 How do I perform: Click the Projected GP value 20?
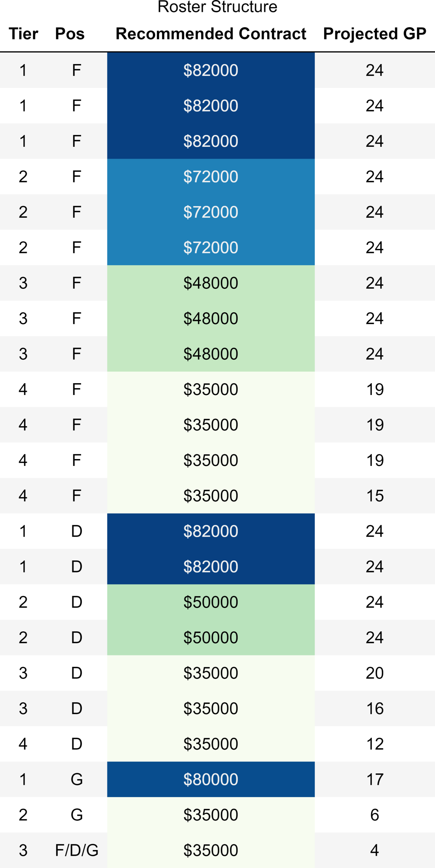(375, 673)
